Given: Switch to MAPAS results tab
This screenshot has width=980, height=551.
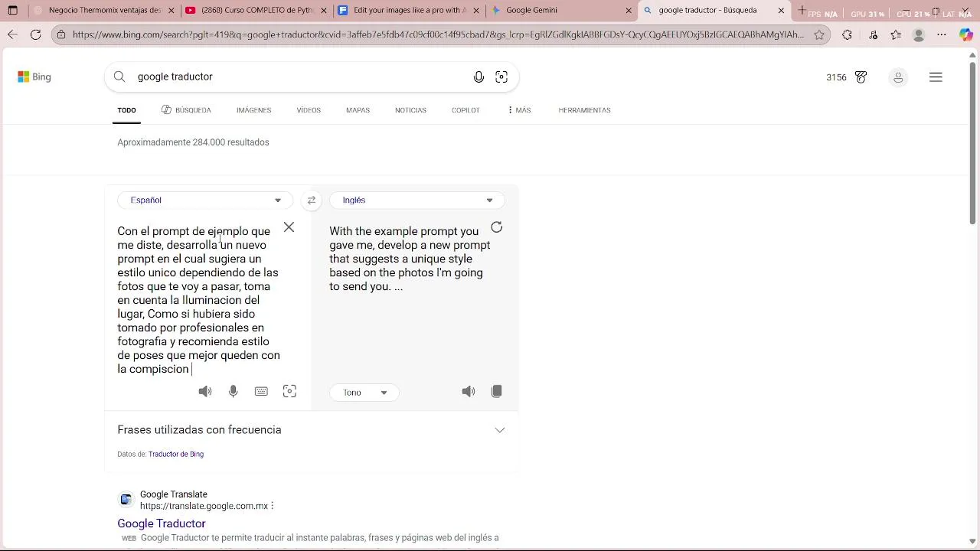Looking at the screenshot, I should pos(358,110).
